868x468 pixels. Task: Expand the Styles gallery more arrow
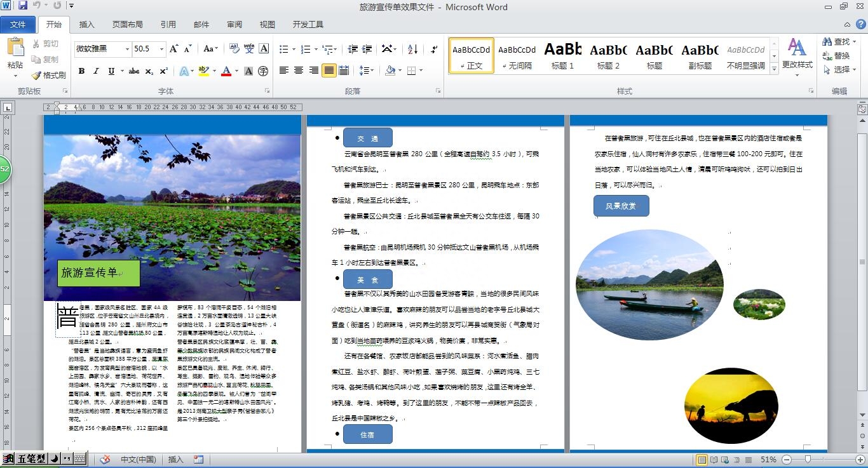coord(774,68)
